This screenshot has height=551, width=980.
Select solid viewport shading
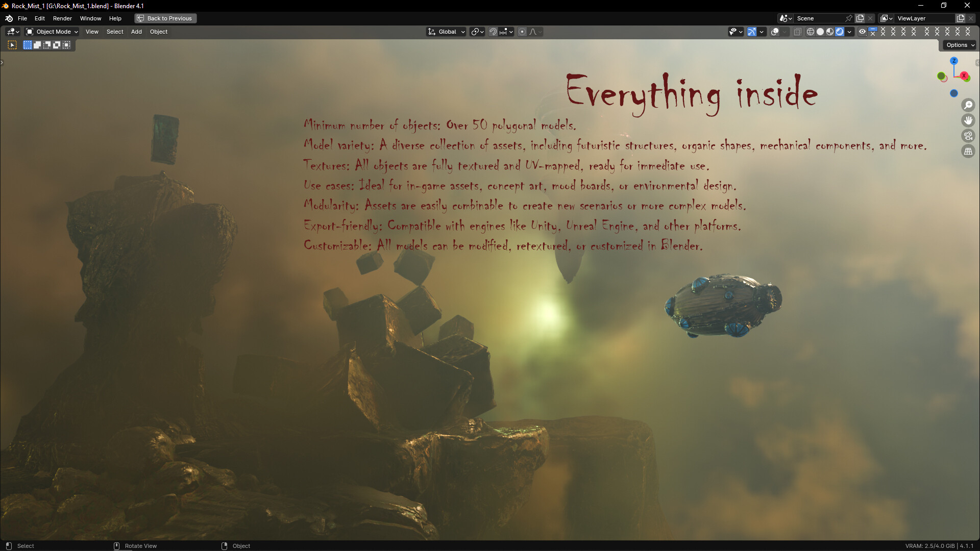(820, 32)
